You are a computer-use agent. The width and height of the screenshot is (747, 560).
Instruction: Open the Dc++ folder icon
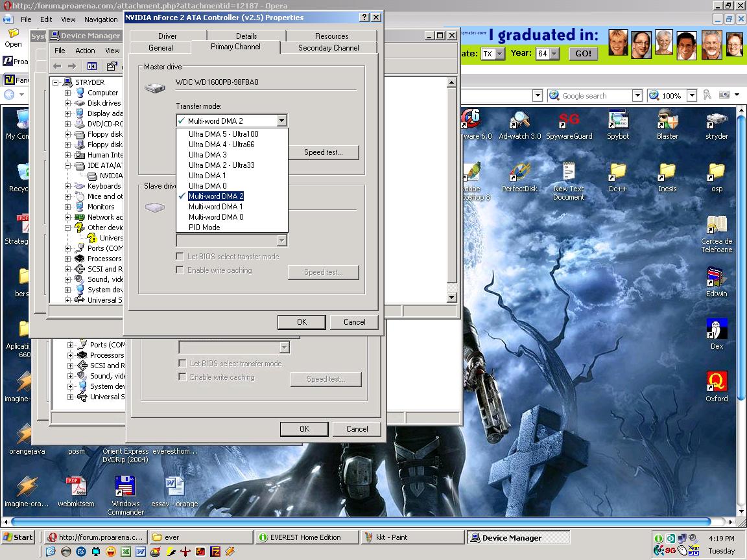coord(618,178)
